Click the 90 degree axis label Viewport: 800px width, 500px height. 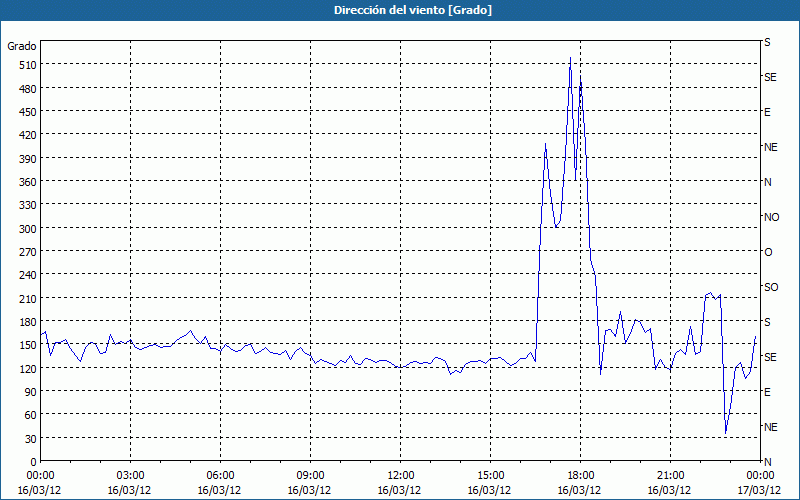(x=31, y=392)
